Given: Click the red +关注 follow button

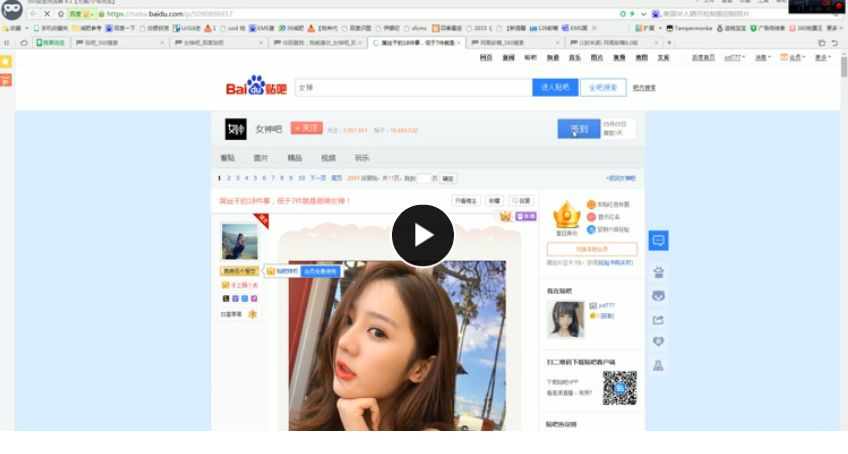Looking at the screenshot, I should pyautogui.click(x=307, y=128).
